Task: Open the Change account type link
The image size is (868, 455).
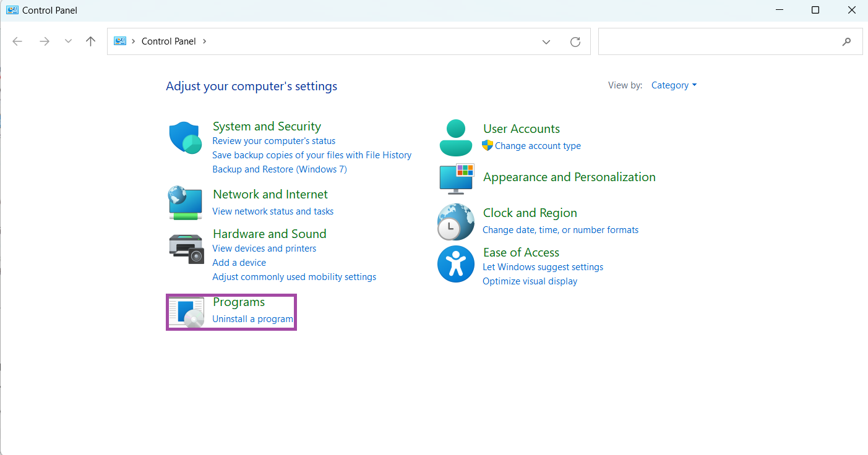Action: tap(538, 146)
